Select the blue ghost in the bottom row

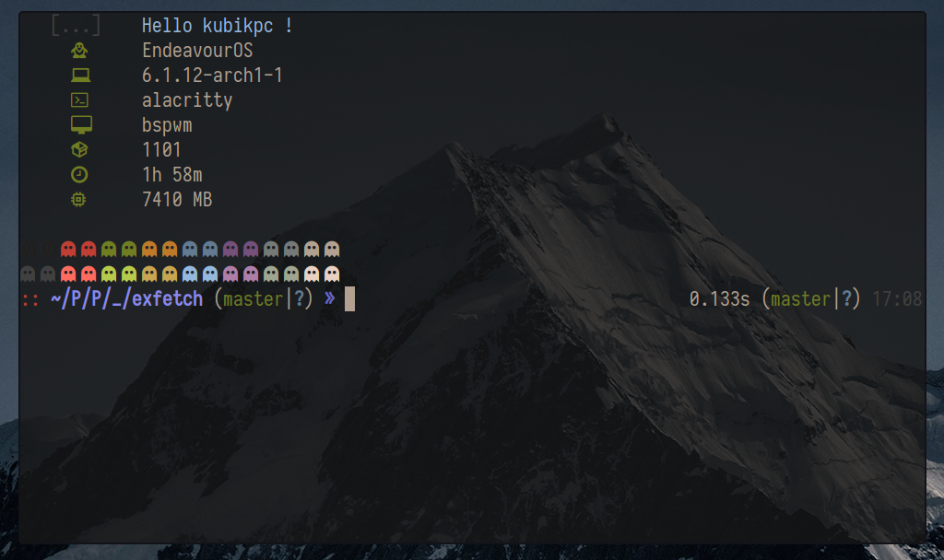tap(190, 274)
